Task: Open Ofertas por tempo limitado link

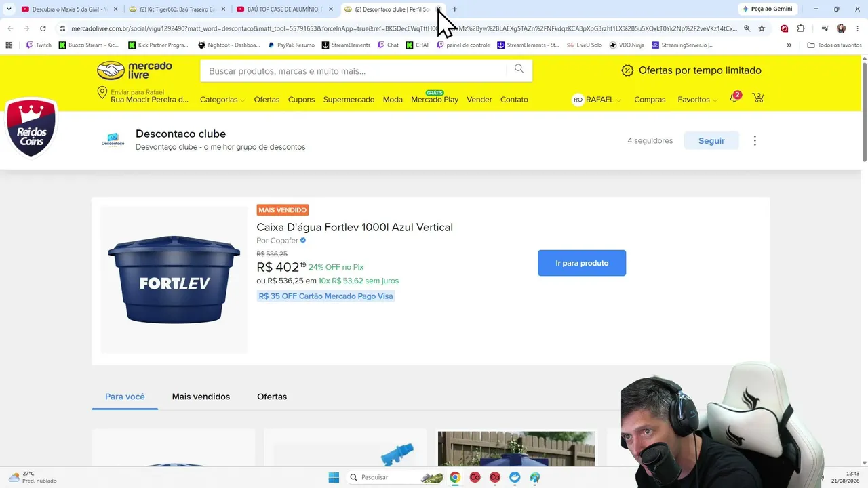Action: [692, 70]
